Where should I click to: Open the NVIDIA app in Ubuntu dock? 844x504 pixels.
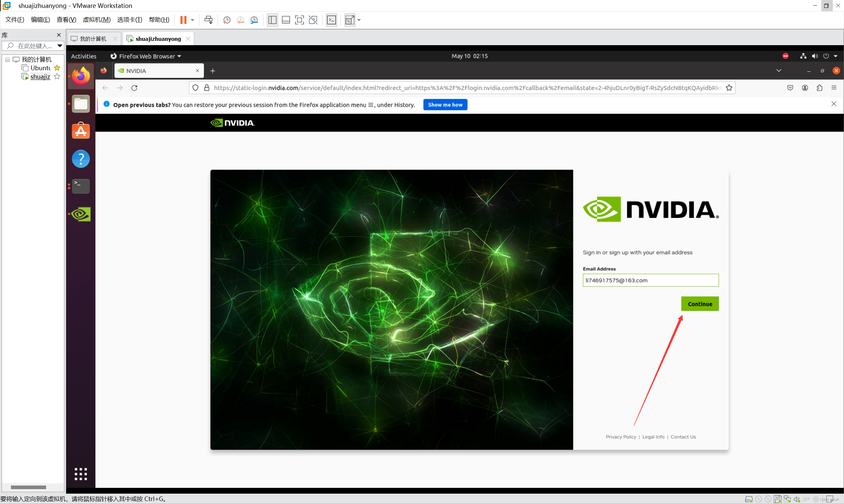(81, 214)
